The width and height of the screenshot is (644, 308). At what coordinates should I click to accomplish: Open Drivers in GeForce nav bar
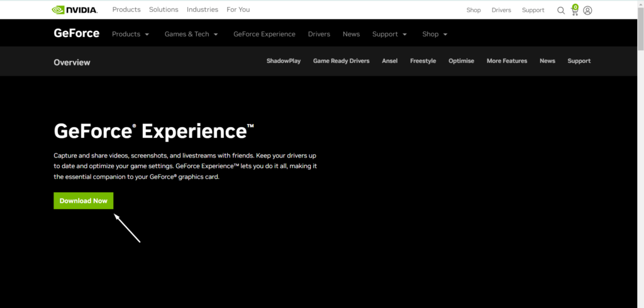coord(319,34)
